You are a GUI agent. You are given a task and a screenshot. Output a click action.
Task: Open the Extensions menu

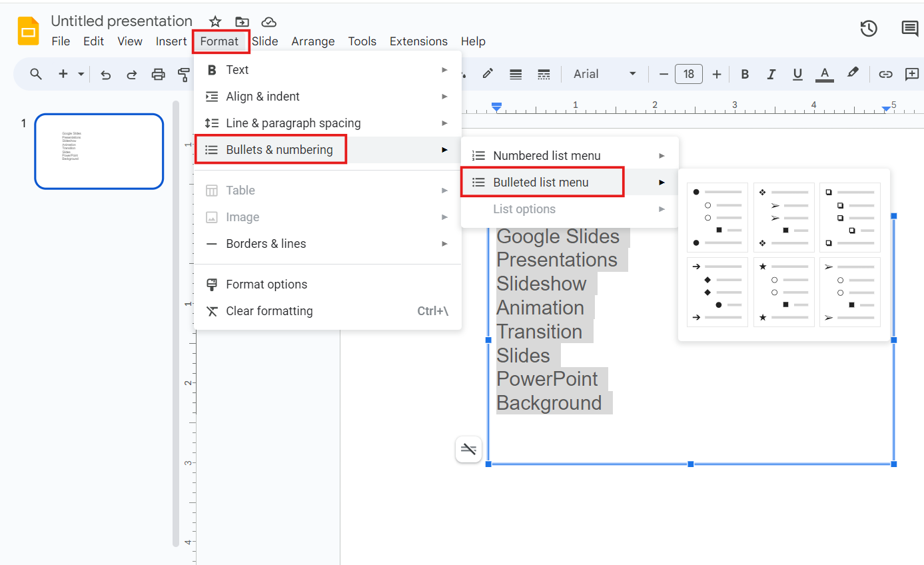(x=418, y=41)
